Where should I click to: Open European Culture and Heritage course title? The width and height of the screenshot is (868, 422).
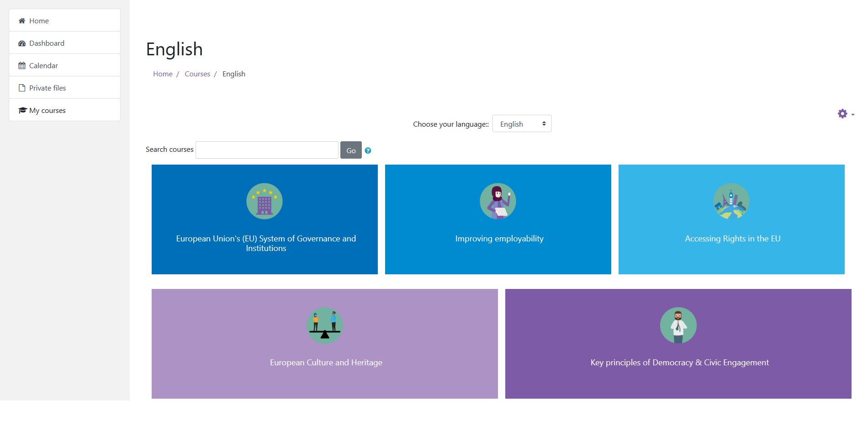[326, 363]
